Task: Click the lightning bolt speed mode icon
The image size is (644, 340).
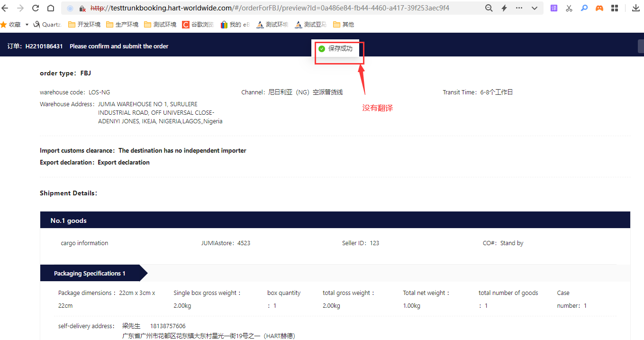Action: [504, 8]
